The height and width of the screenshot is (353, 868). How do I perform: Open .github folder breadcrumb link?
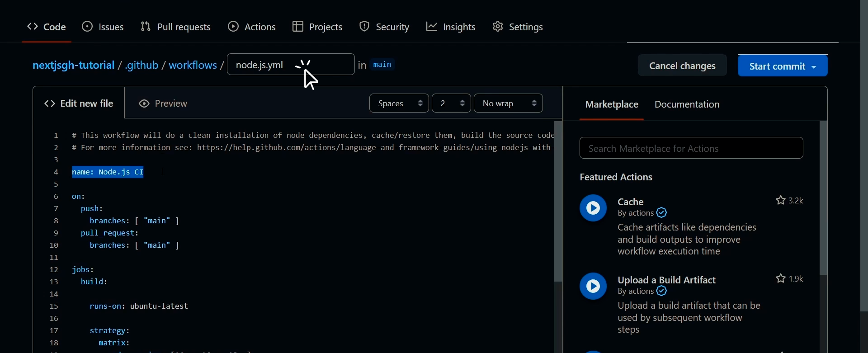tap(142, 66)
